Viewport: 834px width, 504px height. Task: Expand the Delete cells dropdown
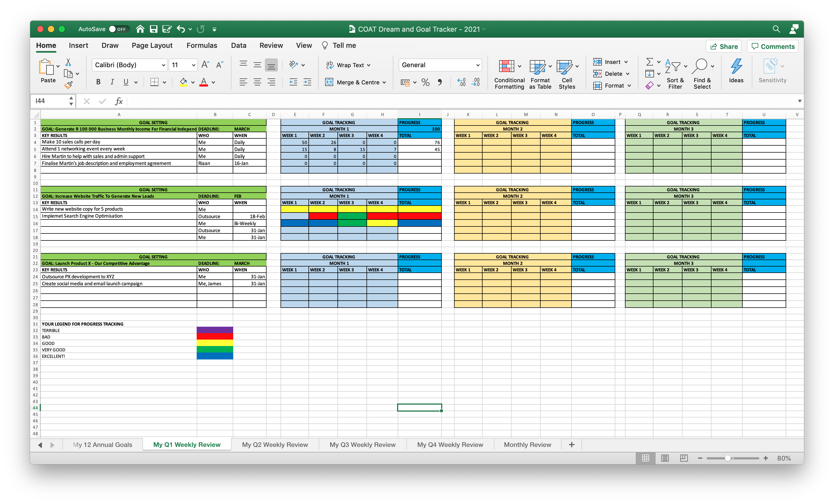click(628, 74)
